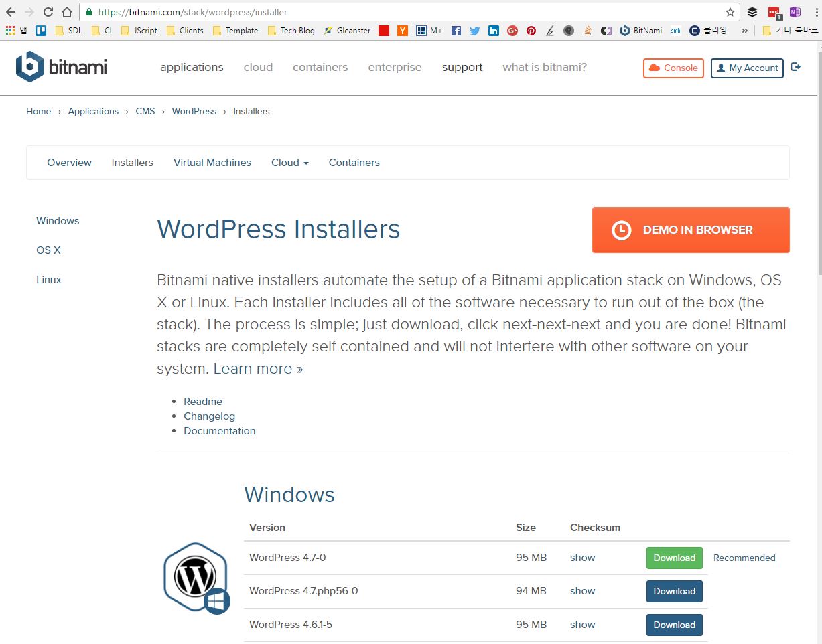Screen dimensions: 822x644
Task: Expand the Cloud dropdown tab
Action: (x=290, y=163)
